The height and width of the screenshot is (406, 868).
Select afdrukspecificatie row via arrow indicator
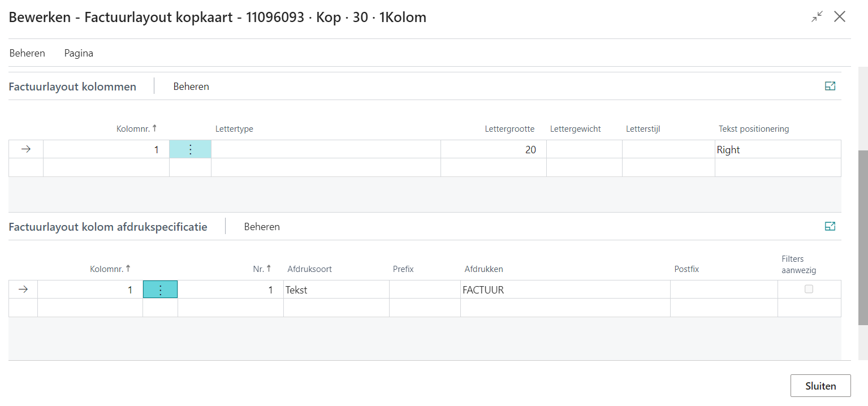[x=23, y=290]
